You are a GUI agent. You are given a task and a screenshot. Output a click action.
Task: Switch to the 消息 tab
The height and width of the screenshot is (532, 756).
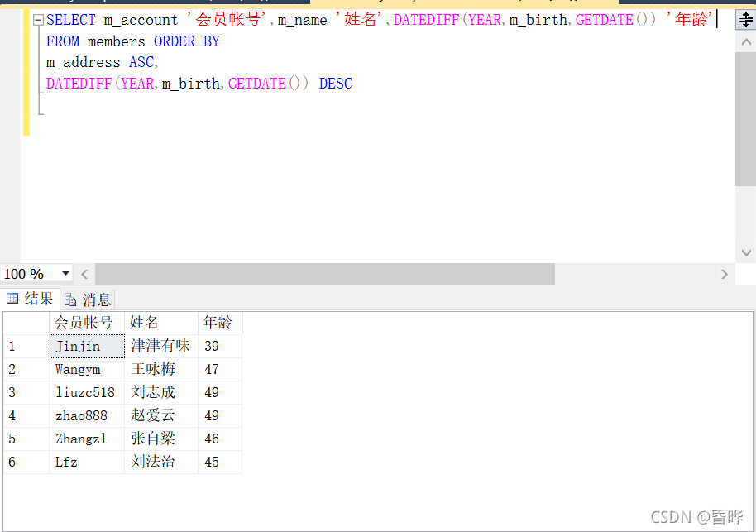tap(88, 300)
